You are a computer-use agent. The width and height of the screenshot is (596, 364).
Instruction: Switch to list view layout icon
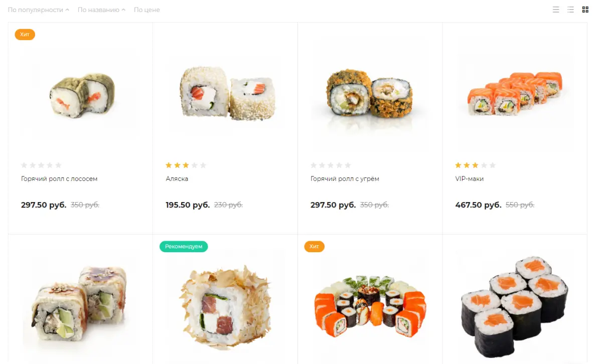tap(556, 10)
